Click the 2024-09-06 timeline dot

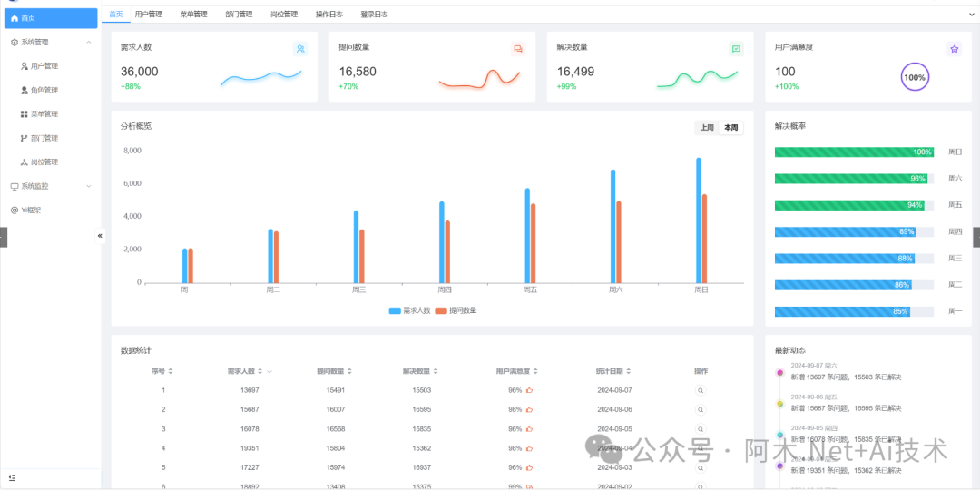click(x=779, y=405)
